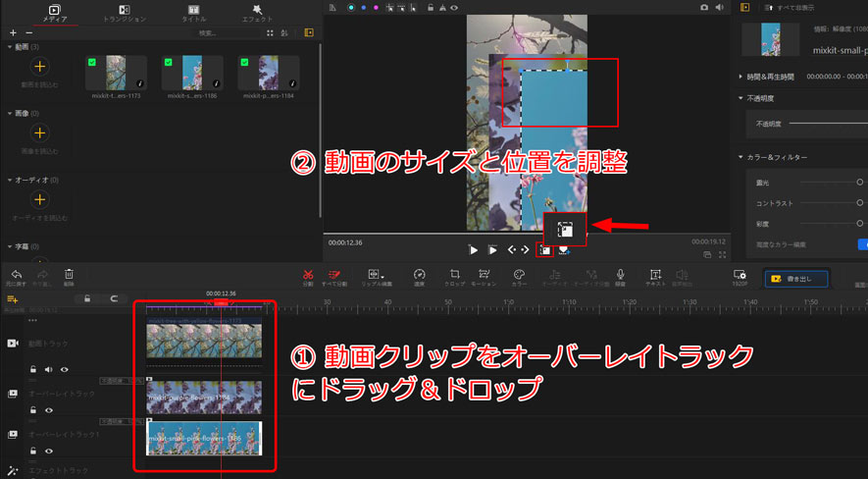The width and height of the screenshot is (868, 479).
Task: Toggle video track (動画トラック) eye visibility
Action: point(64,369)
